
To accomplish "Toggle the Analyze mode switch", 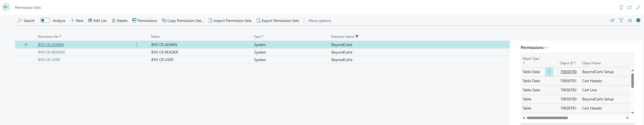I will (45, 21).
